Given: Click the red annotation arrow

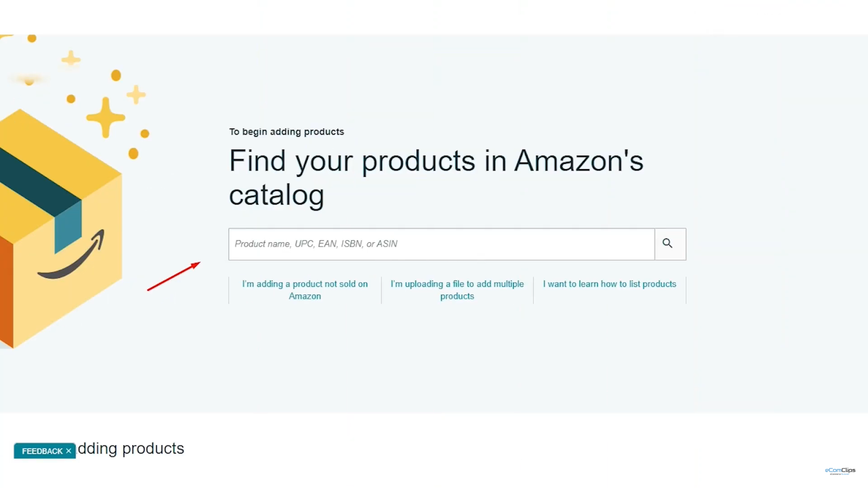Looking at the screenshot, I should 174,277.
